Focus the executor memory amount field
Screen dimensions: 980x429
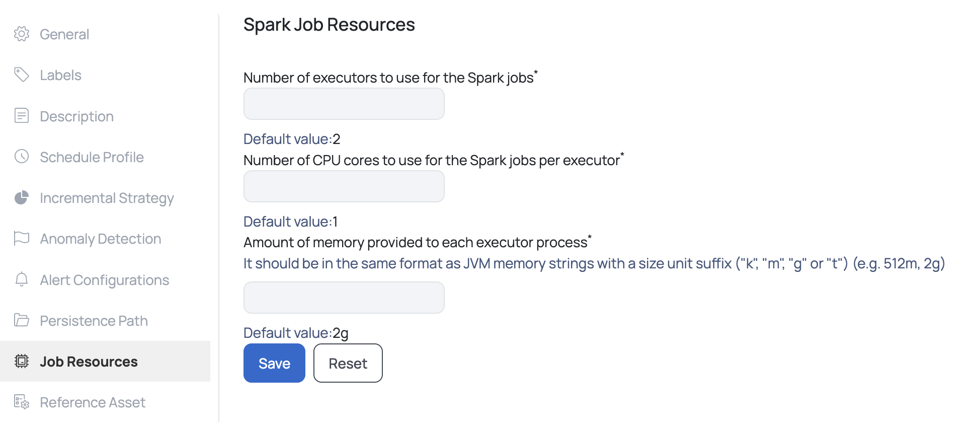tap(344, 298)
